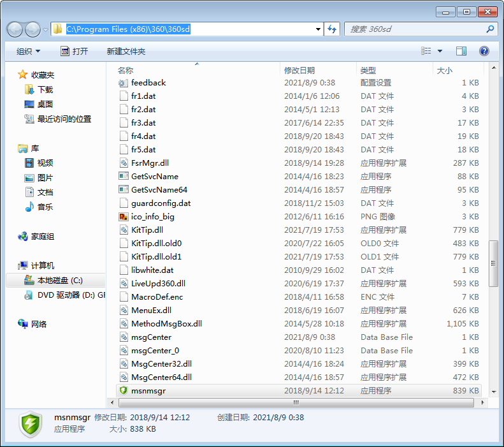Click the Back navigation arrow
Viewport: 504px width, 447px height.
click(x=15, y=29)
